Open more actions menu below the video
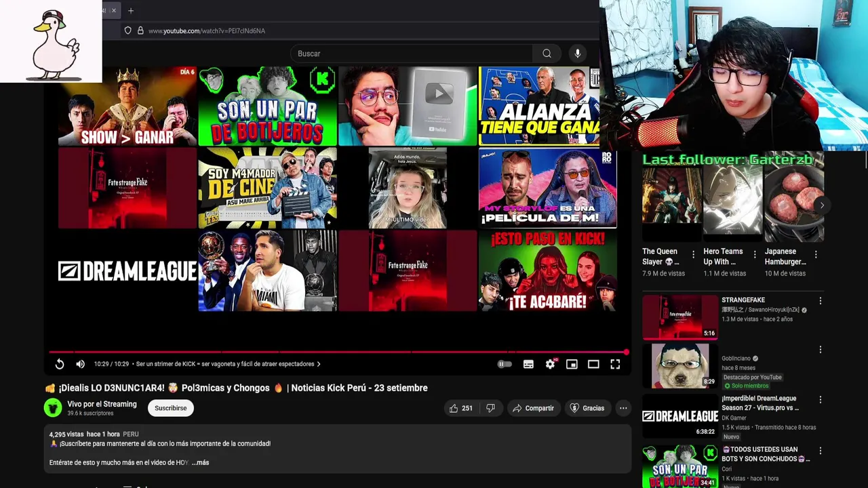Image resolution: width=868 pixels, height=488 pixels. click(623, 408)
